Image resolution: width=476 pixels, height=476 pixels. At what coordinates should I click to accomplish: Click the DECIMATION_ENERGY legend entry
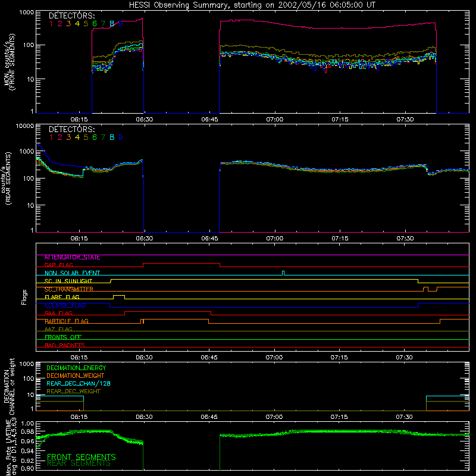coord(76,368)
